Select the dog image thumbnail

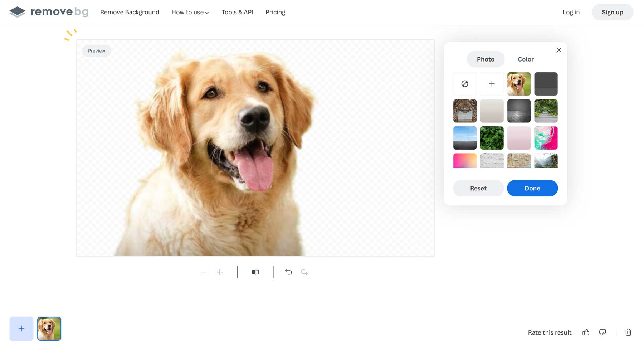click(49, 328)
